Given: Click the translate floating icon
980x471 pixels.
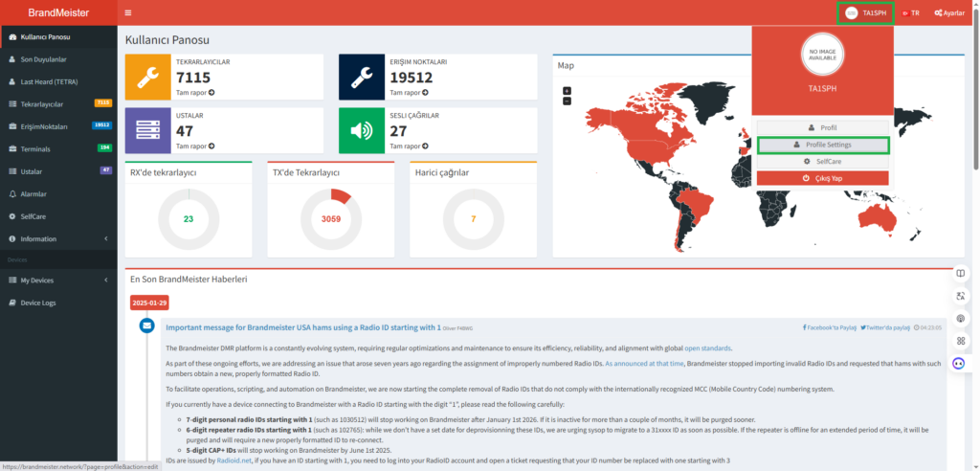Looking at the screenshot, I should click(961, 296).
